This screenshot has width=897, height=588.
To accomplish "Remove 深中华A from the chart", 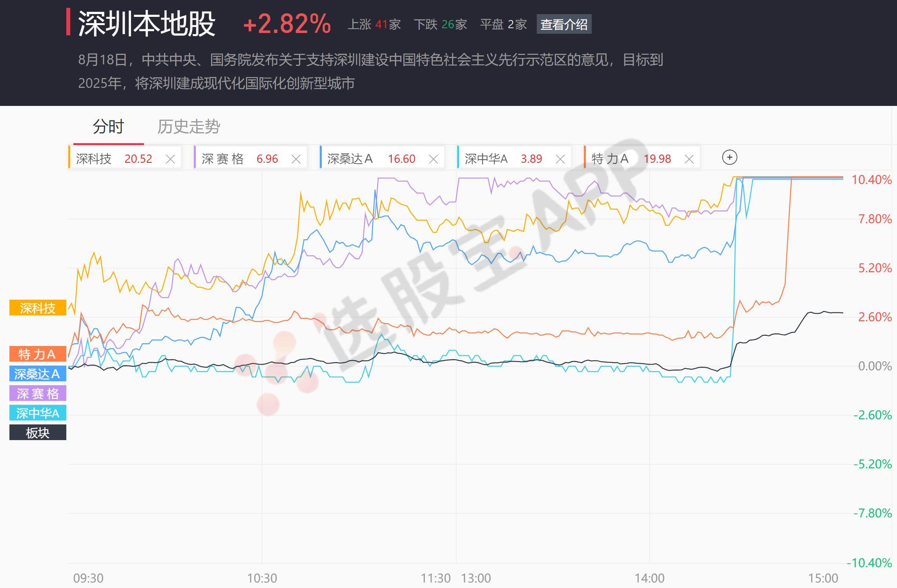I will pyautogui.click(x=560, y=159).
